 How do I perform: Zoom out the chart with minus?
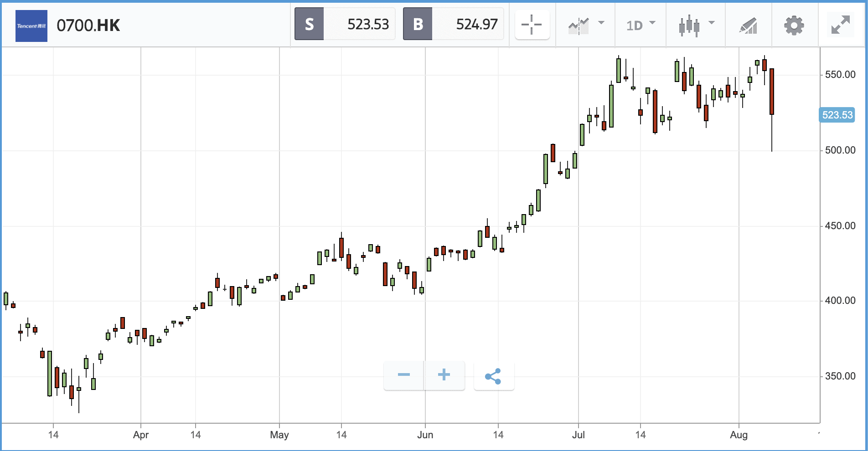point(404,375)
